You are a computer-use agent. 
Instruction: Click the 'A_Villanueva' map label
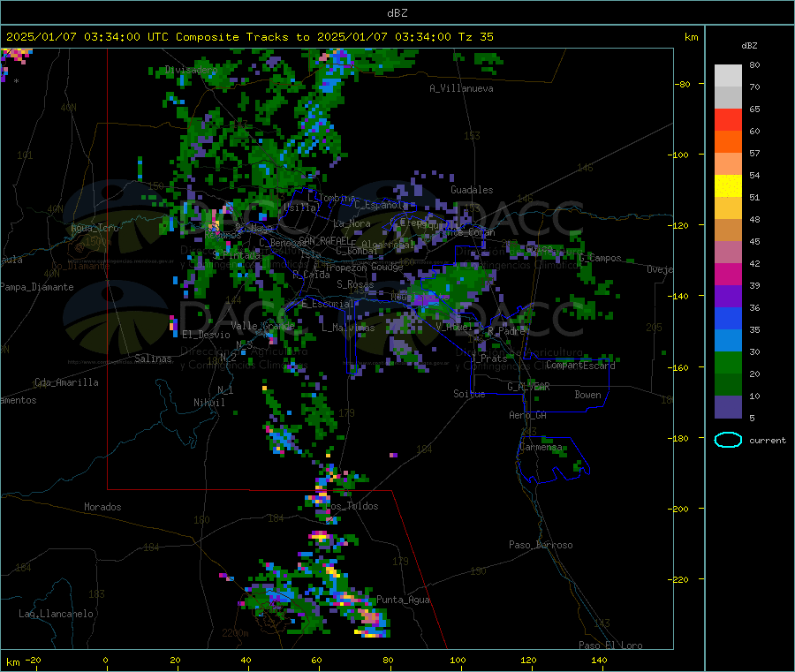[x=461, y=88]
